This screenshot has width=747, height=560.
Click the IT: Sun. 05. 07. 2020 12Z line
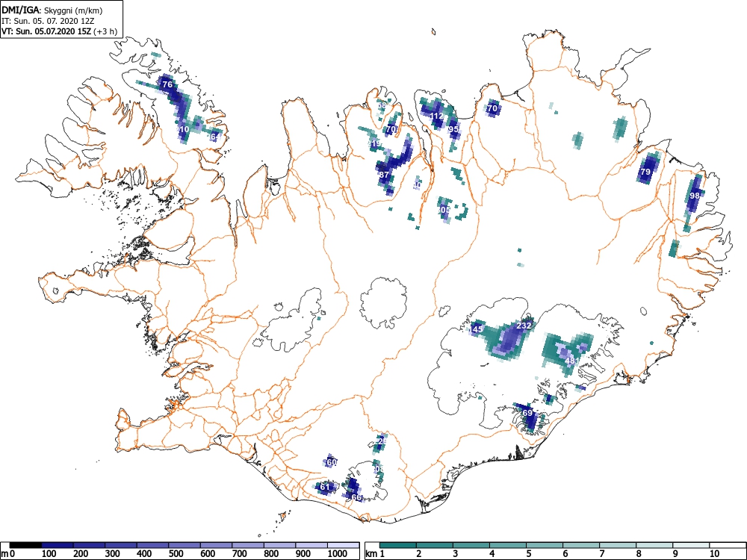point(48,21)
